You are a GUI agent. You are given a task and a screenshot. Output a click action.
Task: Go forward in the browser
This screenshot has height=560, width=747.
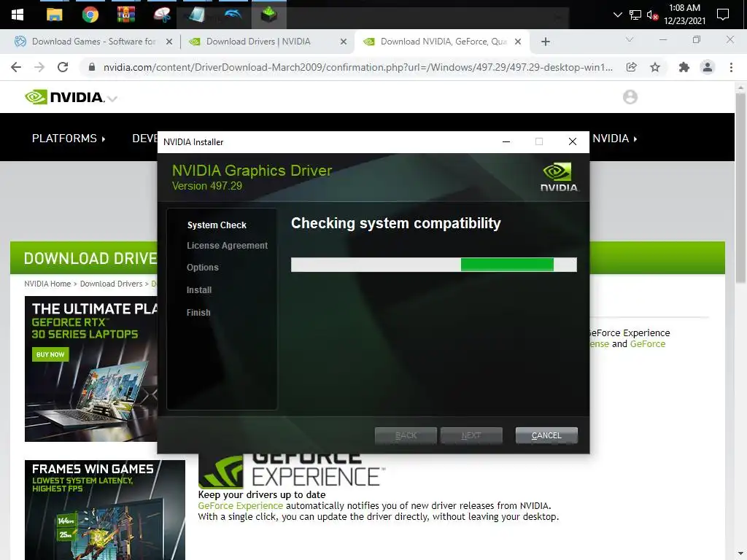coord(39,67)
